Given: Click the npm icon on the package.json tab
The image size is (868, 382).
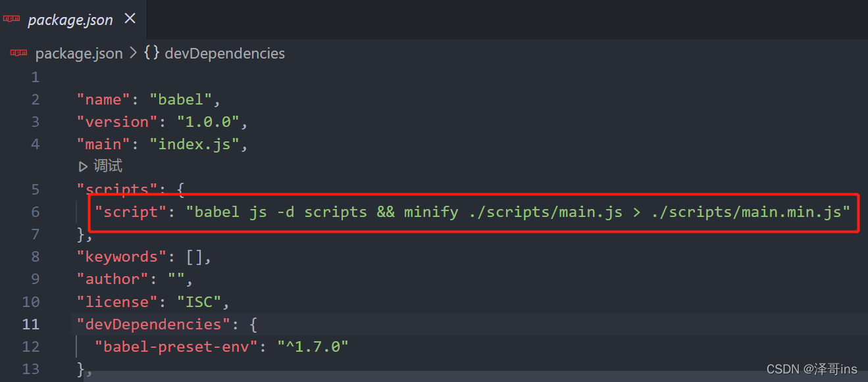Looking at the screenshot, I should [11, 19].
